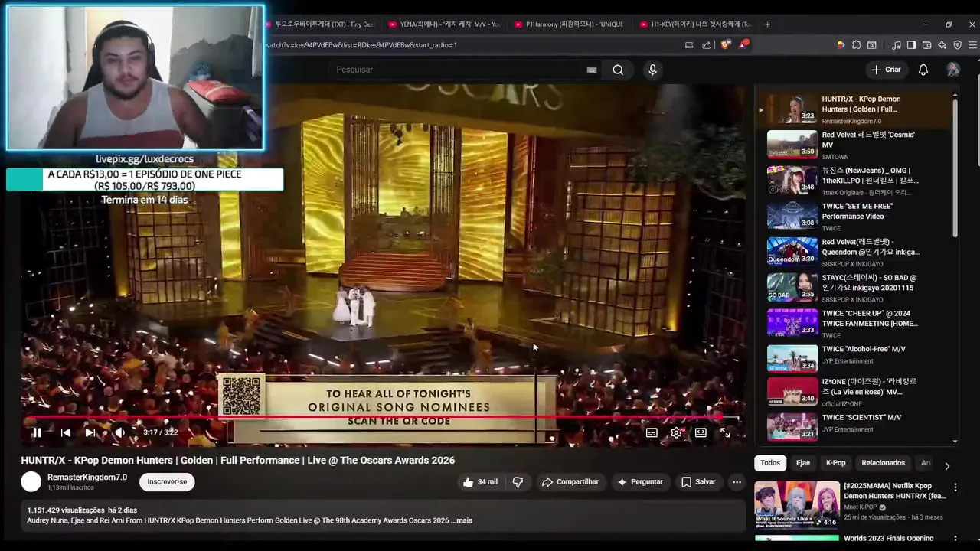Switch to the P1Harmony 'UNIQUE' tab
This screenshot has width=980, height=551.
tap(570, 24)
